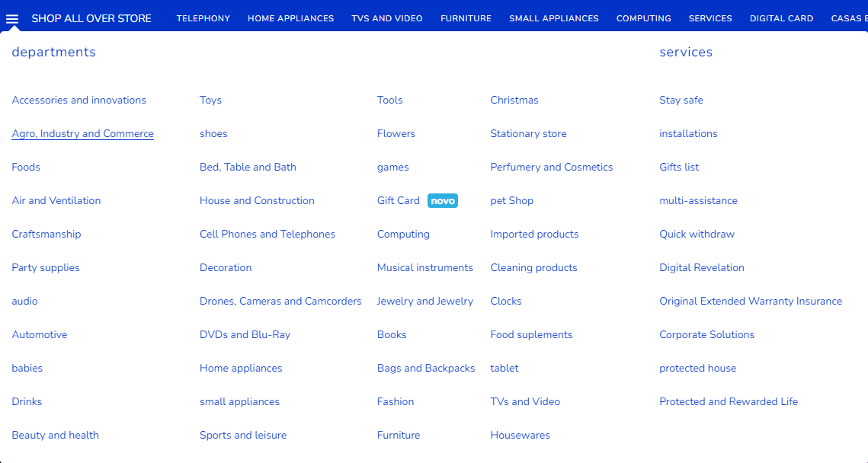Viewport: 868px width, 463px height.
Task: Select the Stationary store link
Action: click(529, 134)
